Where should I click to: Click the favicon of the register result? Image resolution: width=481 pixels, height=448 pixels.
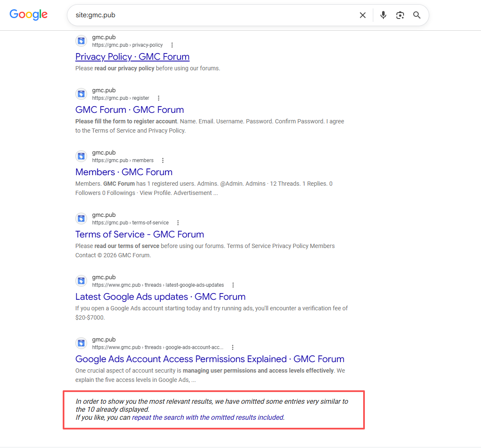click(x=81, y=94)
